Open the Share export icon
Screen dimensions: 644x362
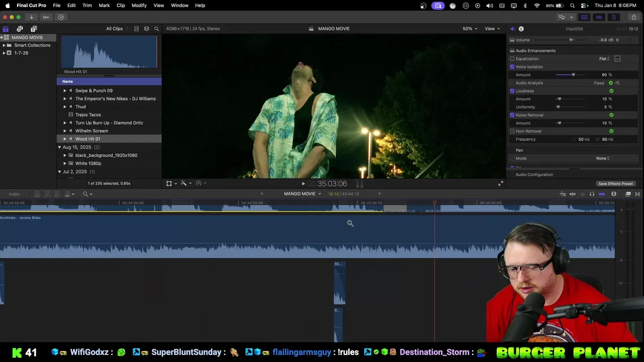click(634, 17)
